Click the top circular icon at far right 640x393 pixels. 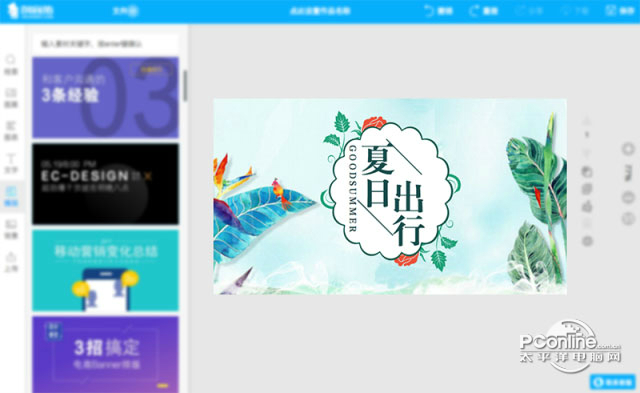[x=628, y=149]
